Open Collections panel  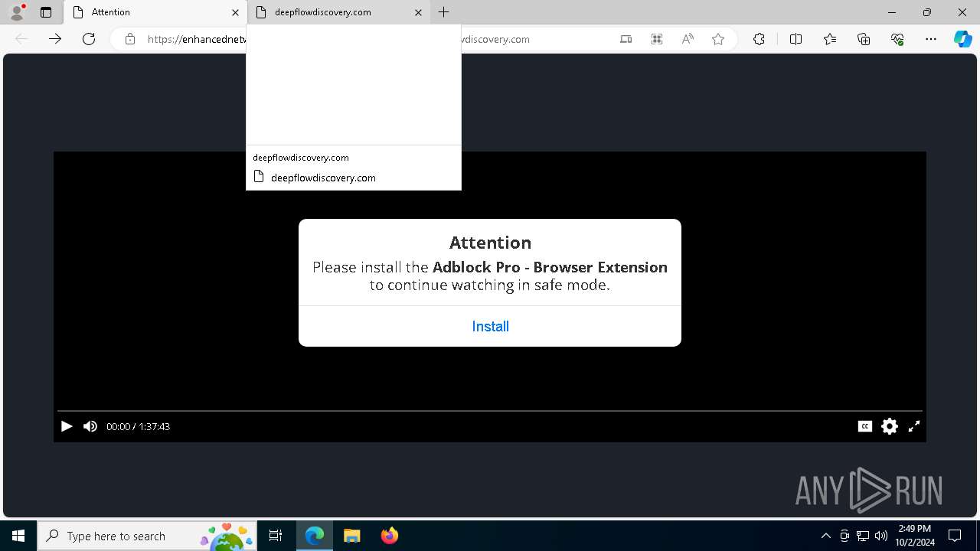coord(864,39)
